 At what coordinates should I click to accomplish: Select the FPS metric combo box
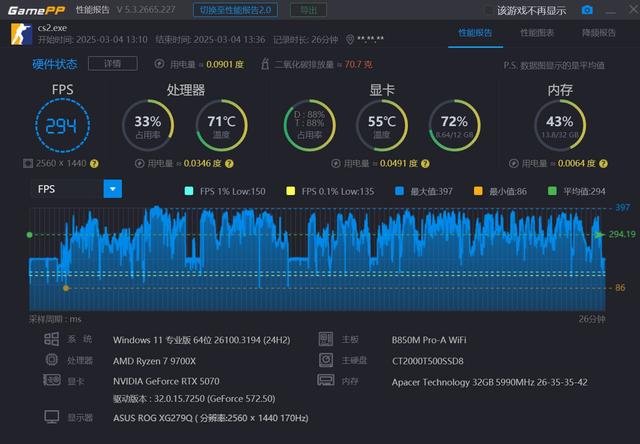(x=76, y=189)
